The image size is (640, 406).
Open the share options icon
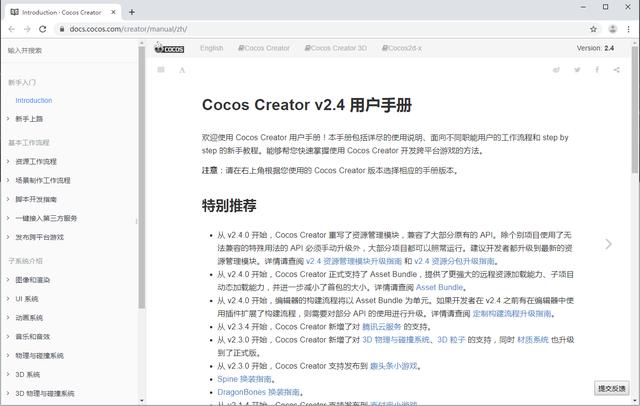pos(617,70)
